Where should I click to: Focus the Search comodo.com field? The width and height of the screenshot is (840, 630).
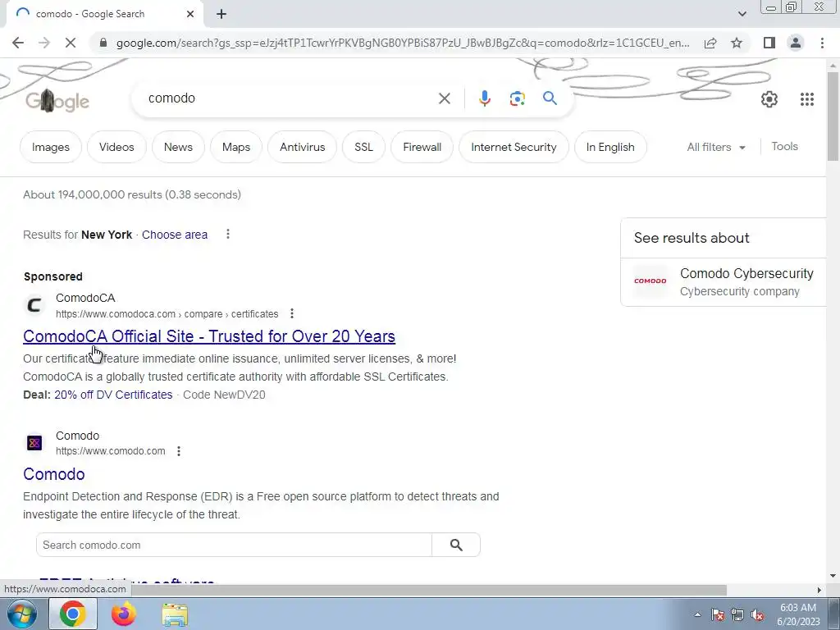click(234, 545)
